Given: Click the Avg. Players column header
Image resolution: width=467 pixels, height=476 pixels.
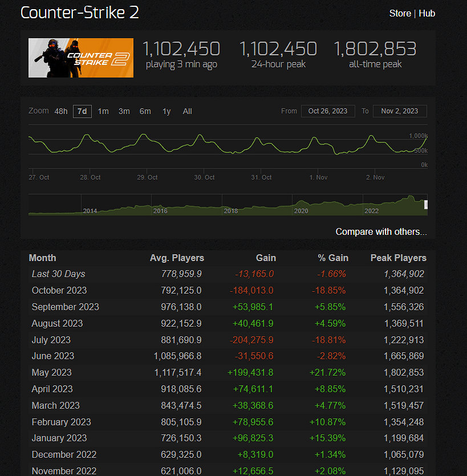Looking at the screenshot, I should (x=177, y=258).
